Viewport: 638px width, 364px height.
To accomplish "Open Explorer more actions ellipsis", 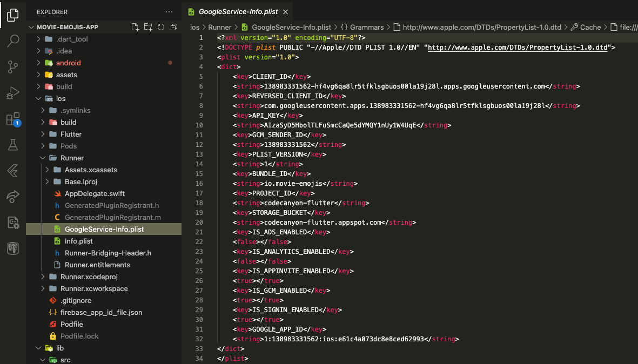I will tap(169, 12).
